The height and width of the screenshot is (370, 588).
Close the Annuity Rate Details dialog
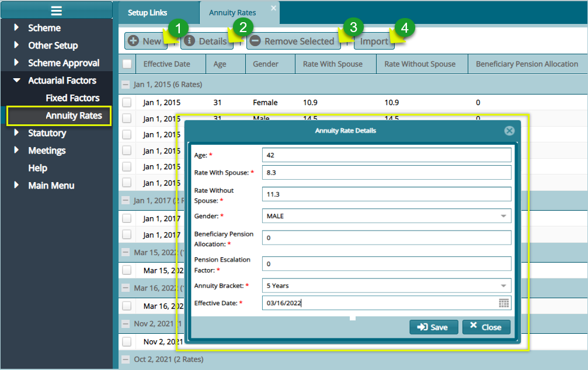509,131
